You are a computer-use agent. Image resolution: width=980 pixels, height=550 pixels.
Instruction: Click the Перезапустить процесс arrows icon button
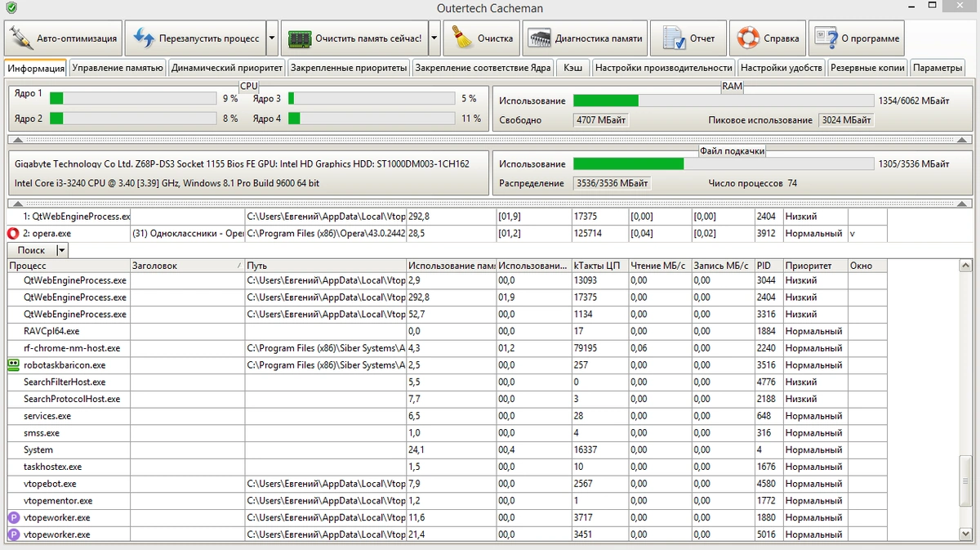click(x=196, y=38)
